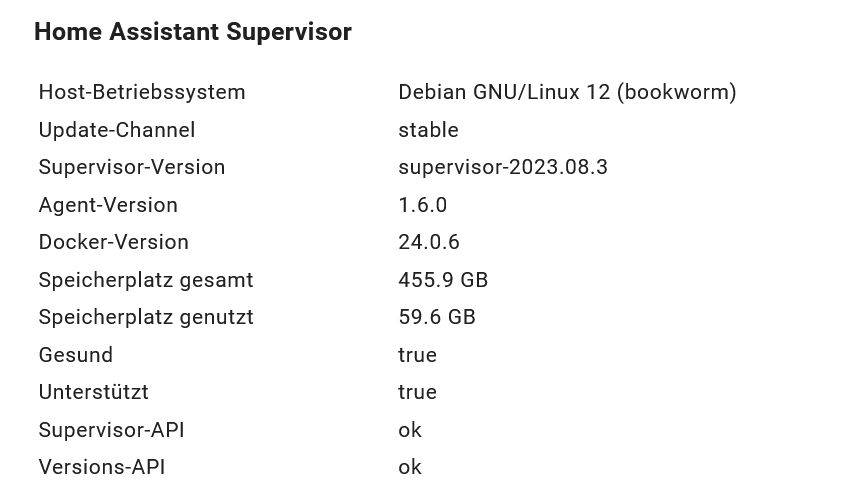Click the 24.0.6 Docker version value
The width and height of the screenshot is (861, 493).
[429, 242]
